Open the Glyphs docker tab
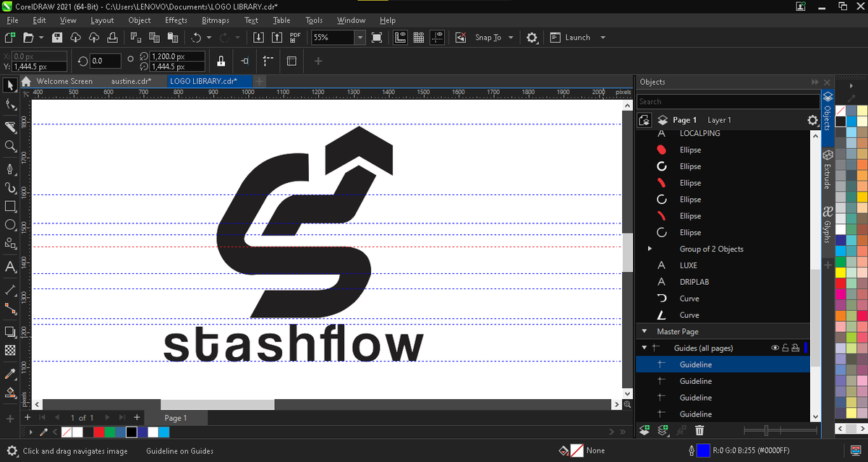The image size is (868, 462). point(827,224)
